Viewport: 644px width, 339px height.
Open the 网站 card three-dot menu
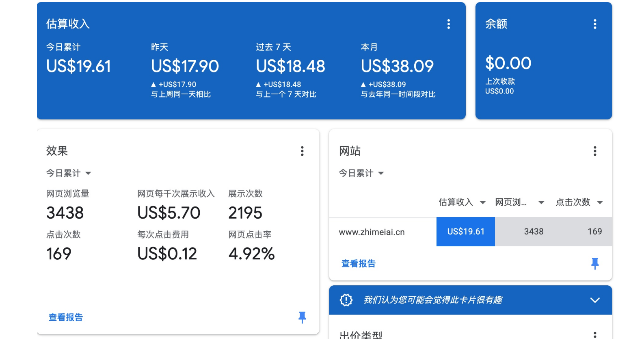click(595, 151)
